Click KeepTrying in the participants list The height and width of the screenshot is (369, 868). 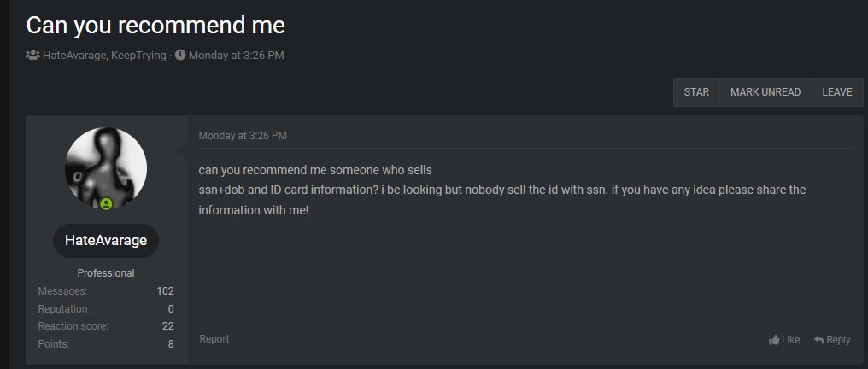click(138, 56)
